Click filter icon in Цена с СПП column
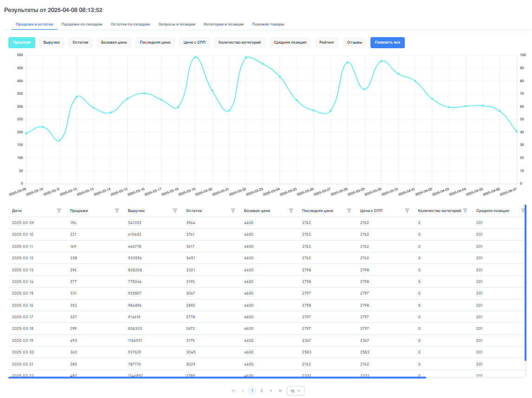The height and width of the screenshot is (398, 532). pyautogui.click(x=407, y=211)
